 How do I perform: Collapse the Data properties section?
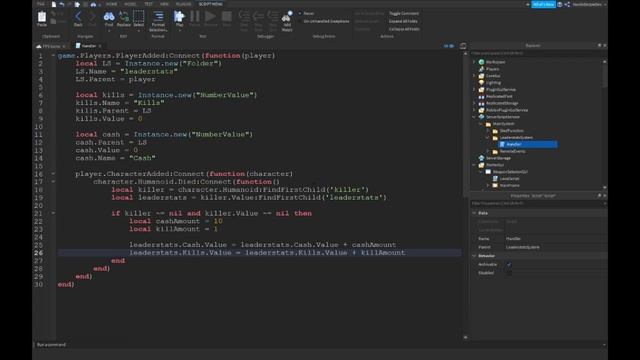tap(474, 213)
